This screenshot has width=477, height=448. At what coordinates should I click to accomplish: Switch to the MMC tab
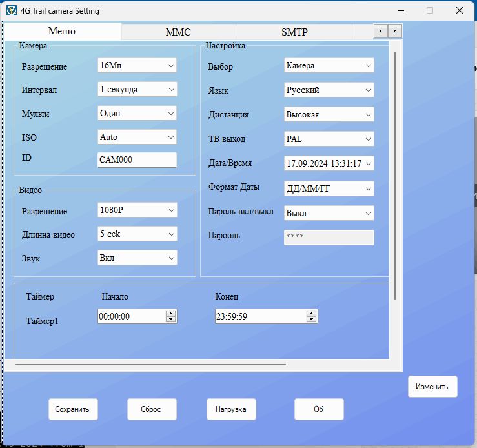pyautogui.click(x=178, y=32)
